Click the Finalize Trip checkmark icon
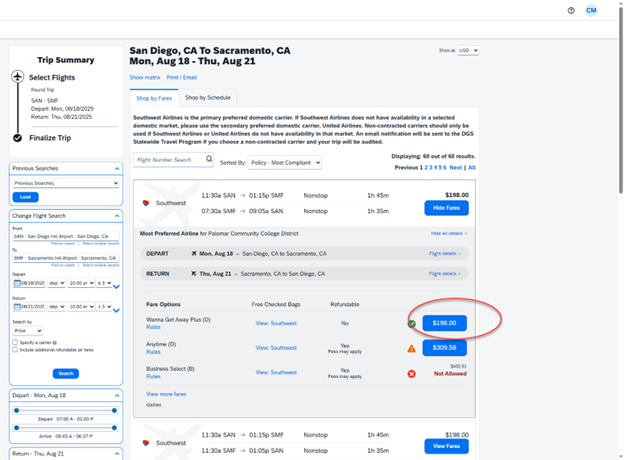This screenshot has height=460, width=624. click(18, 138)
